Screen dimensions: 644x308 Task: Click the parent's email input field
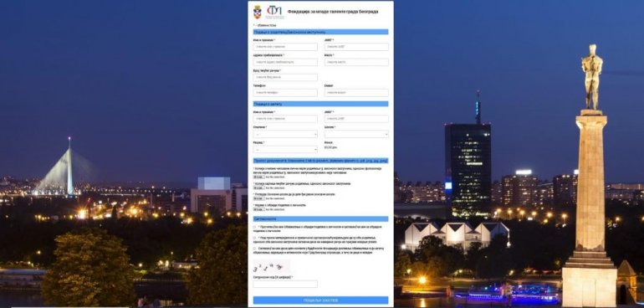356,93
